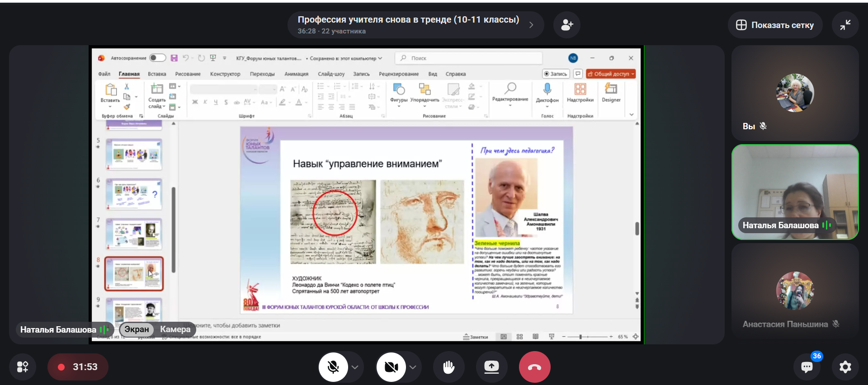Select Наталья Балашова's video tile
Screen dimensions: 868x385
(795, 192)
